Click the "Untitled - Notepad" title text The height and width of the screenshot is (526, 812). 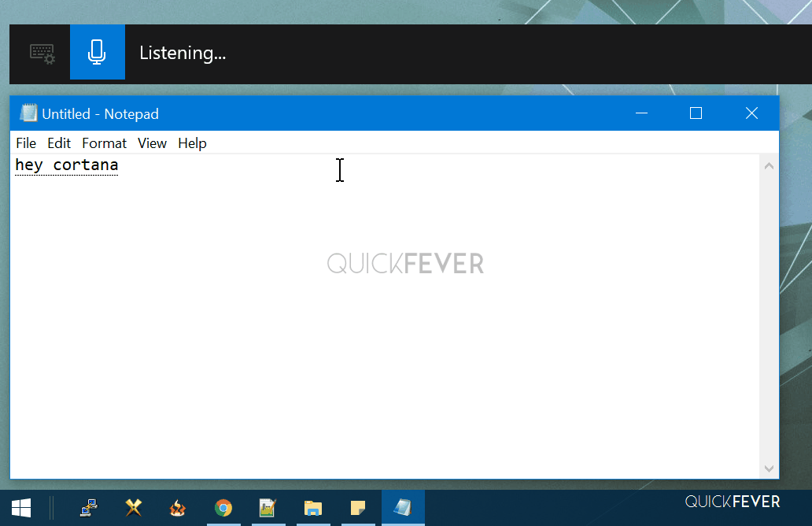click(x=100, y=113)
